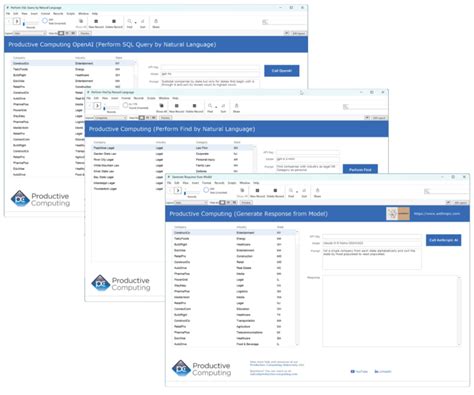Switch to list view in Generate Response window
Screen dimensions: 474x395
[228, 202]
